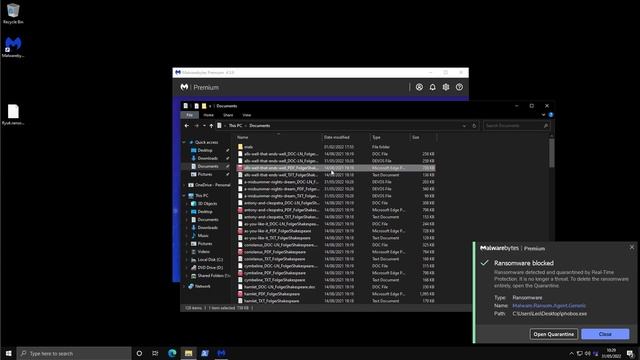Screen dimensions: 640x360
Task: Select Malwarebytes desktop shortcut
Action: [13, 47]
